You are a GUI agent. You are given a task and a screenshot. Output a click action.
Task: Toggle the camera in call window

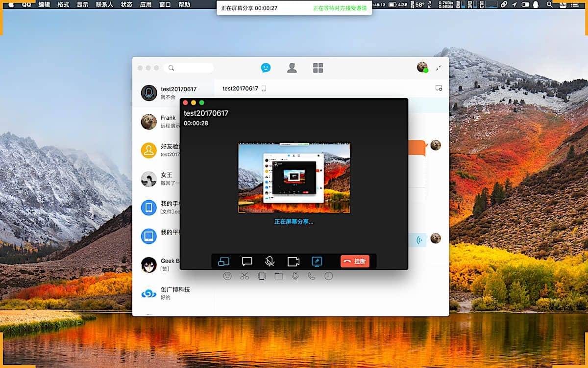pos(293,262)
